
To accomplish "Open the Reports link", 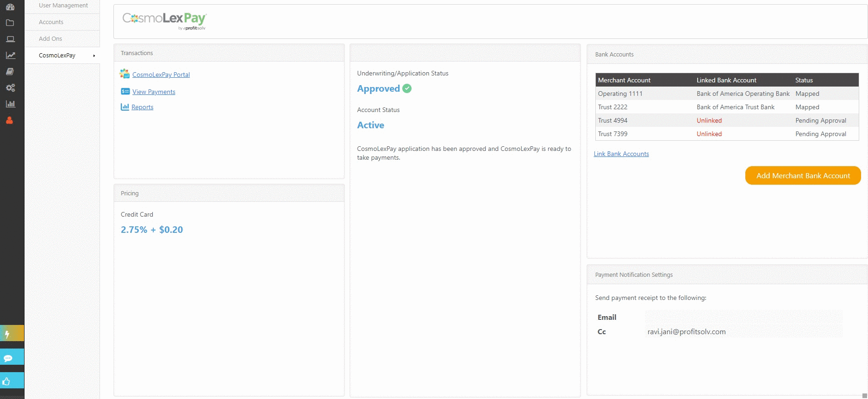I will coord(142,107).
